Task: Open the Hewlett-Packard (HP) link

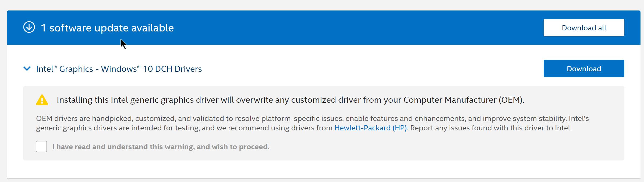Action: tap(370, 128)
